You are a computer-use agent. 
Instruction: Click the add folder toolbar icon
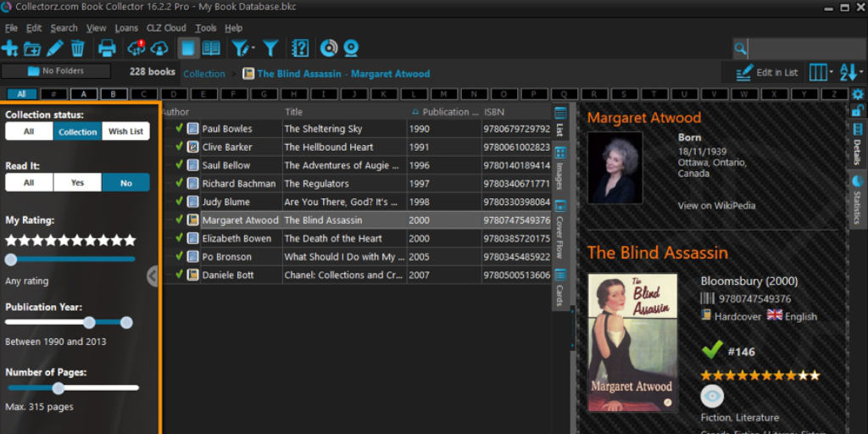tap(32, 48)
